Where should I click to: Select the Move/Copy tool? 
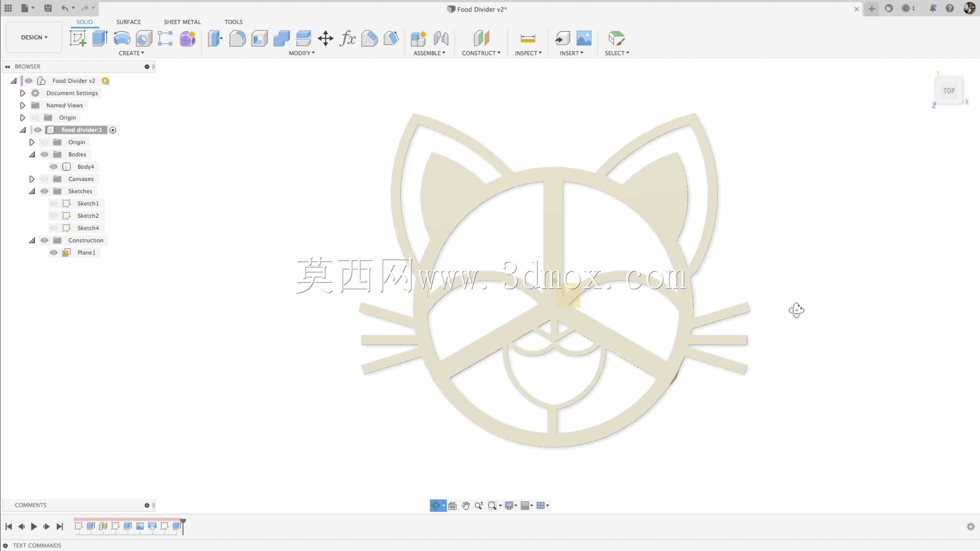coord(326,38)
